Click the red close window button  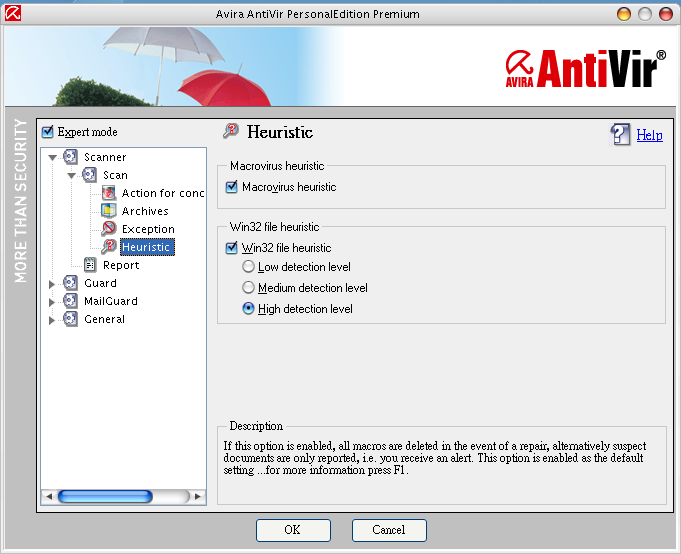666,14
